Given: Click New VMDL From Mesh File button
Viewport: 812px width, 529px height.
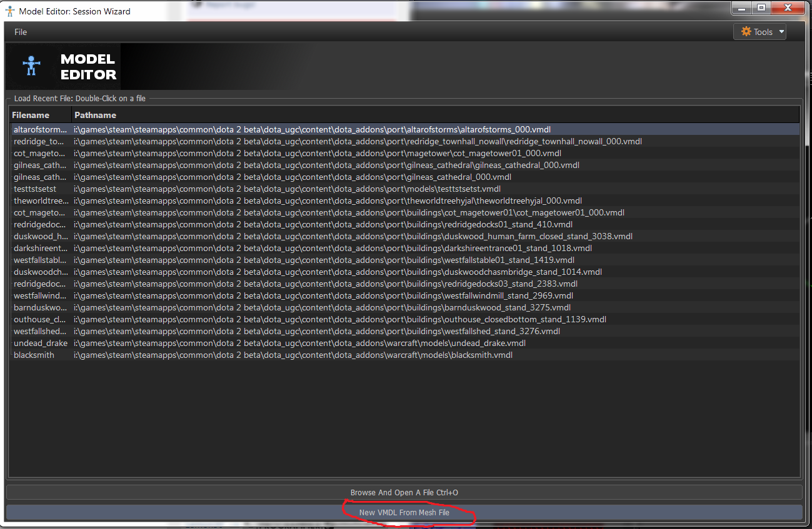Looking at the screenshot, I should coord(404,513).
